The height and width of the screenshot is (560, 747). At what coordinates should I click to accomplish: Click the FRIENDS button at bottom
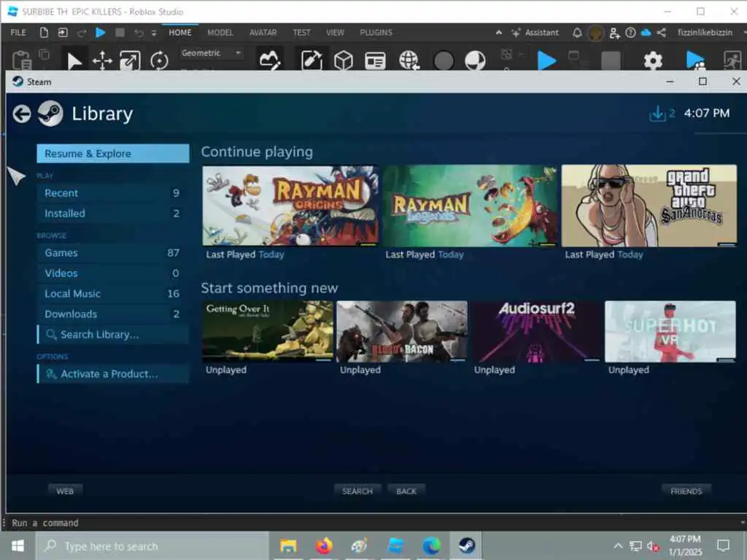[686, 491]
